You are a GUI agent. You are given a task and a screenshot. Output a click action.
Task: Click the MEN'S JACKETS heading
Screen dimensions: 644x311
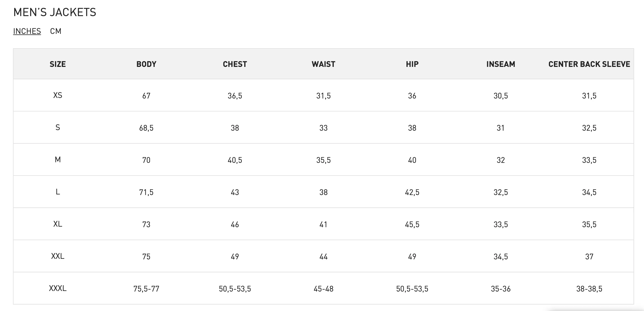pyautogui.click(x=55, y=12)
